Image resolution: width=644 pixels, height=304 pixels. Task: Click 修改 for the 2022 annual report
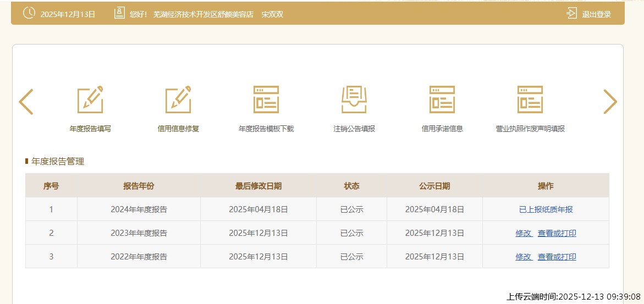coord(524,257)
